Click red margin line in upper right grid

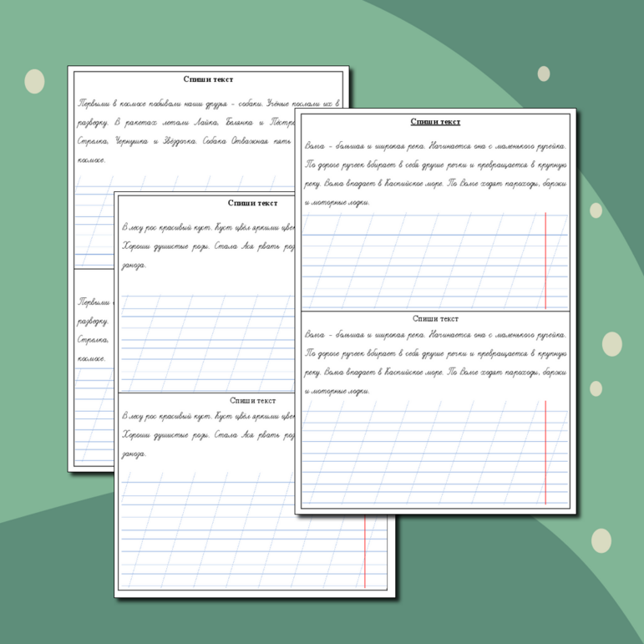[x=545, y=261]
